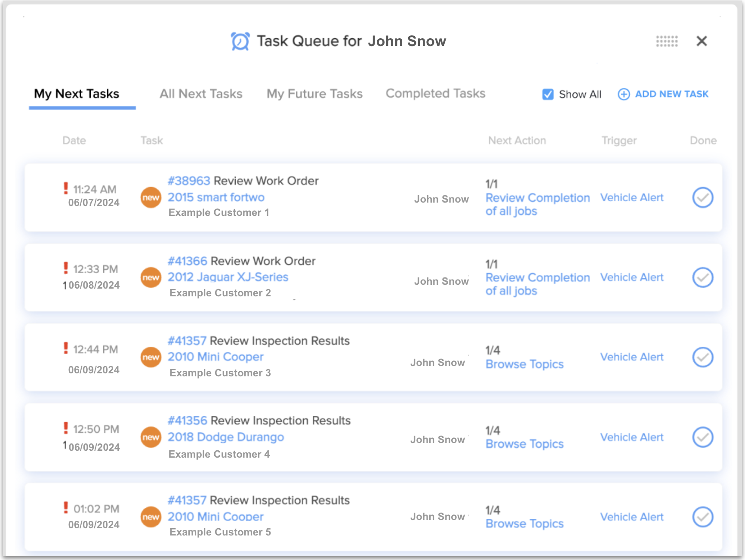745x560 pixels.
Task: Click Review Completion of all jobs for #41366
Action: (x=538, y=284)
